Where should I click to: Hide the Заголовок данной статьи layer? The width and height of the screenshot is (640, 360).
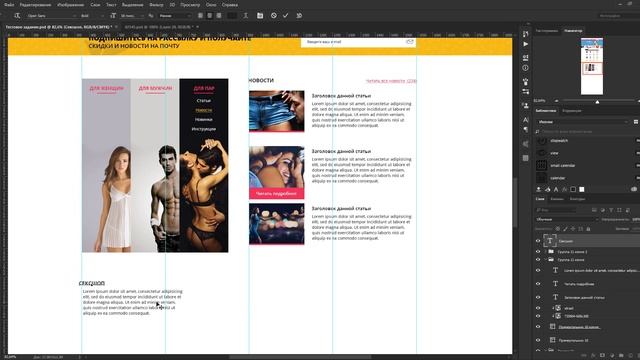coord(538,297)
